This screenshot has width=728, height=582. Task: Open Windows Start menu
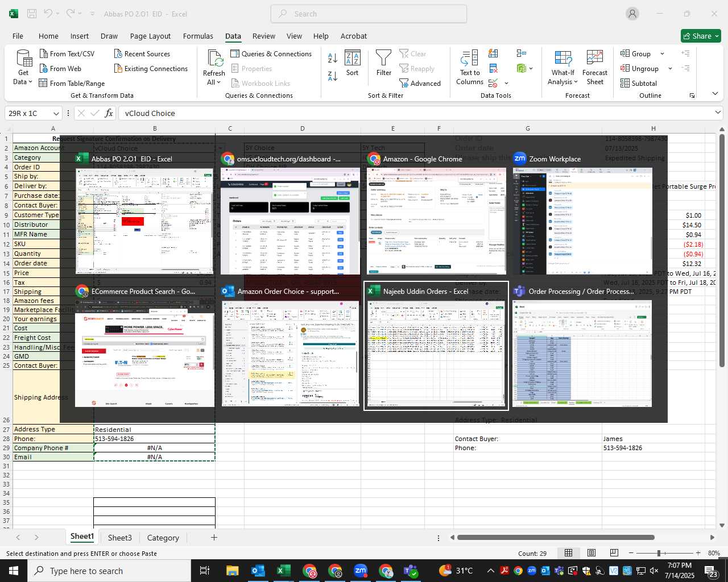pos(14,571)
